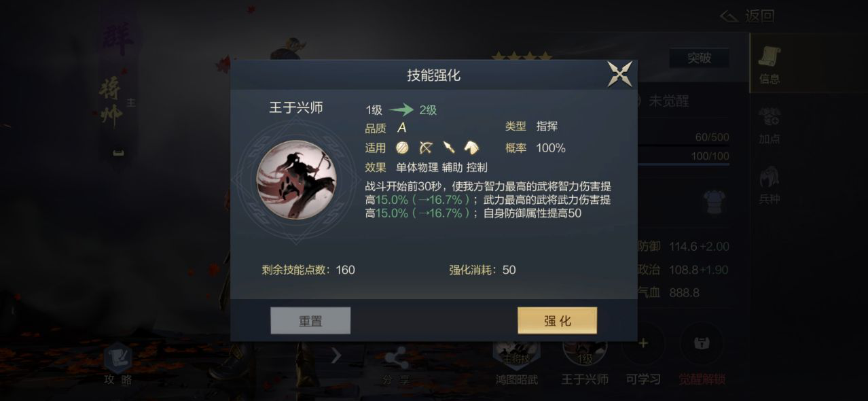
Task: Close the 技能强化 dialog with X icon
Action: (x=619, y=74)
